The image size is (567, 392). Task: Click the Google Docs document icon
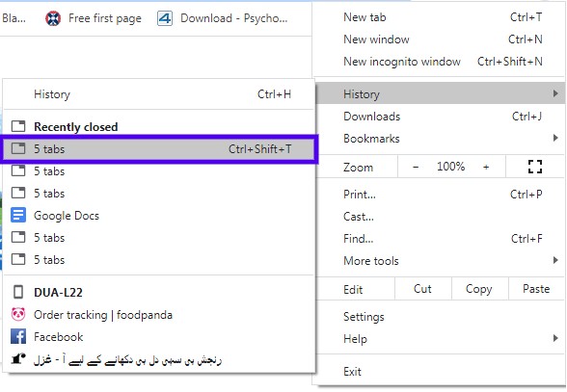pyautogui.click(x=18, y=215)
